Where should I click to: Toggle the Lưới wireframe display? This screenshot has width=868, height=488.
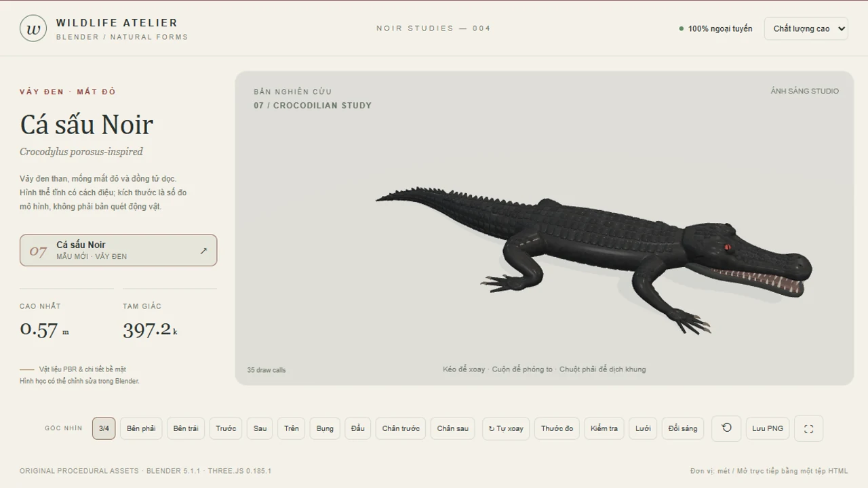pos(643,428)
